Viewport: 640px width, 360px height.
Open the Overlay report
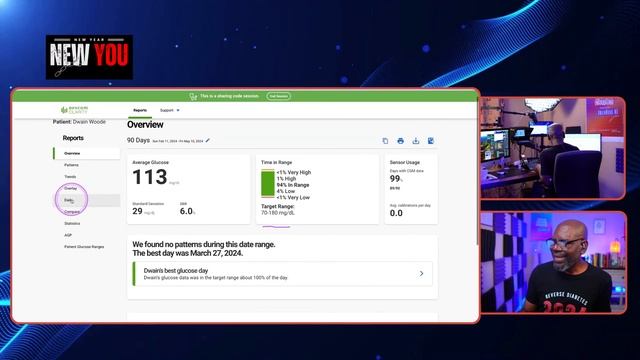(71, 189)
